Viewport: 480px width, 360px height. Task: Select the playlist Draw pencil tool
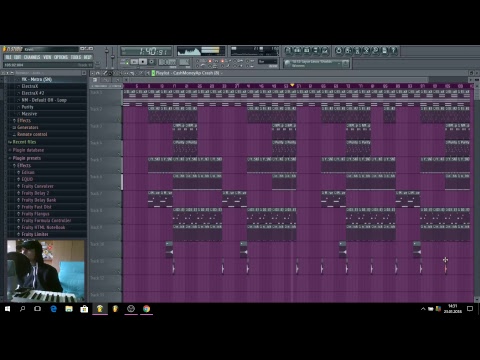click(x=105, y=73)
